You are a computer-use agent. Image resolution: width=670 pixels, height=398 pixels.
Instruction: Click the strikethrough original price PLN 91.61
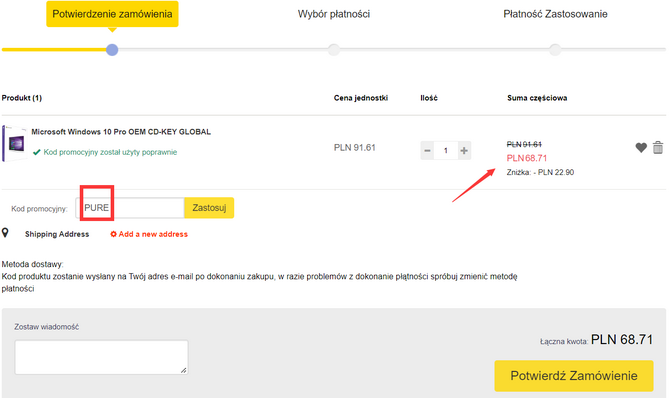[x=524, y=144]
